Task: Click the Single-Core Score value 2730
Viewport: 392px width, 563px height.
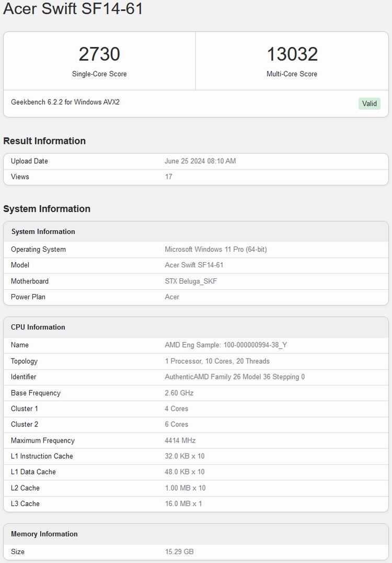Action: tap(99, 54)
